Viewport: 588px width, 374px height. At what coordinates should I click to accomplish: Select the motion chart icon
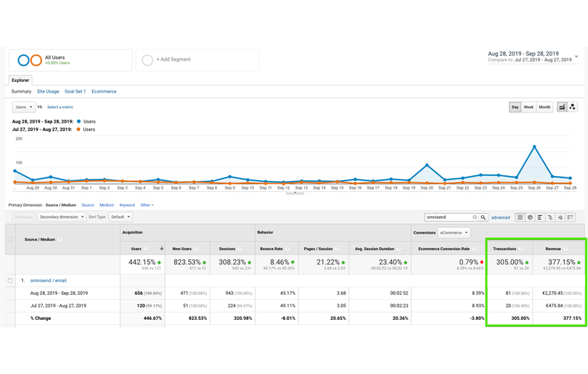click(572, 107)
